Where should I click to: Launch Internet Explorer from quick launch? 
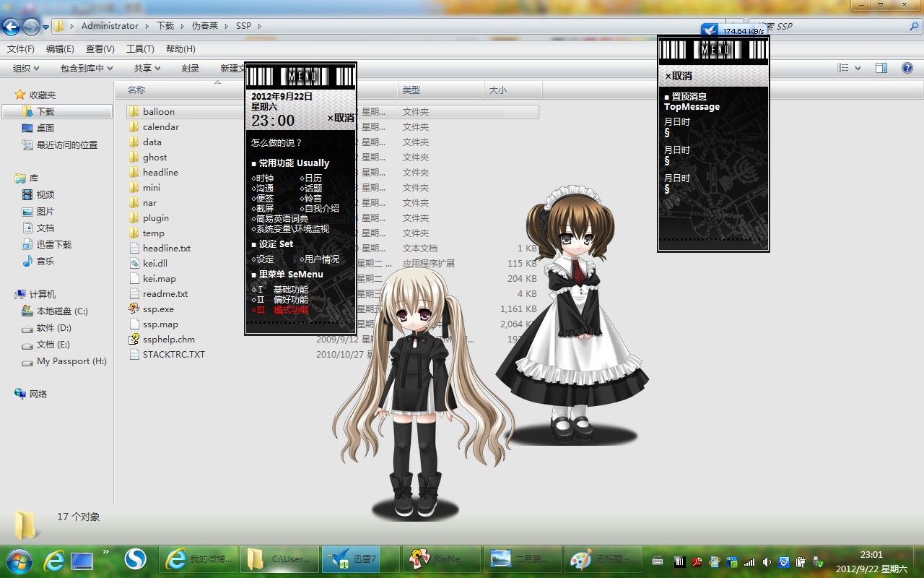point(54,560)
